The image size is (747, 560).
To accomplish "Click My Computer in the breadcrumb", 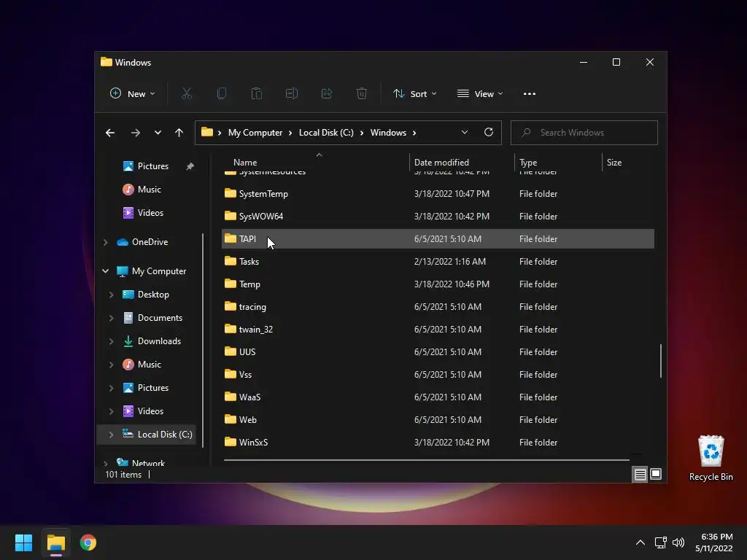I will coord(255,133).
